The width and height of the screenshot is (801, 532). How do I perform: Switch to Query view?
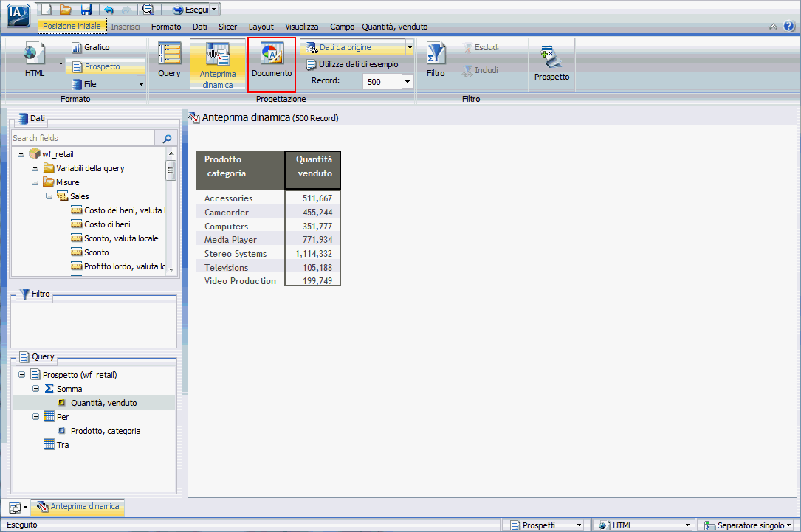pyautogui.click(x=169, y=61)
